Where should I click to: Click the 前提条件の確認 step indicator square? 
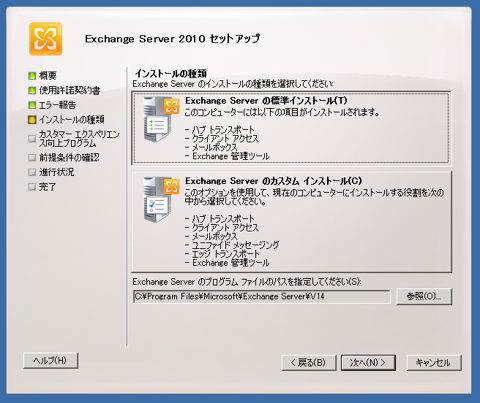pos(32,157)
